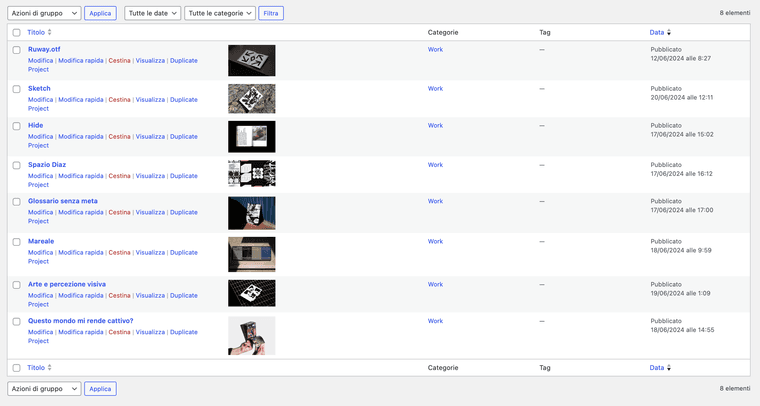This screenshot has height=406, width=760.
Task: Open the Ruway.otf featured image thumbnail
Action: (x=251, y=61)
